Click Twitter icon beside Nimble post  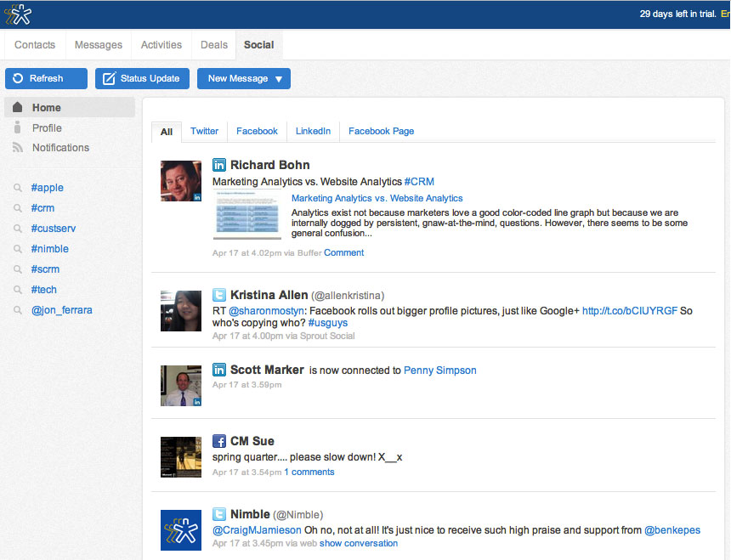[x=219, y=514]
